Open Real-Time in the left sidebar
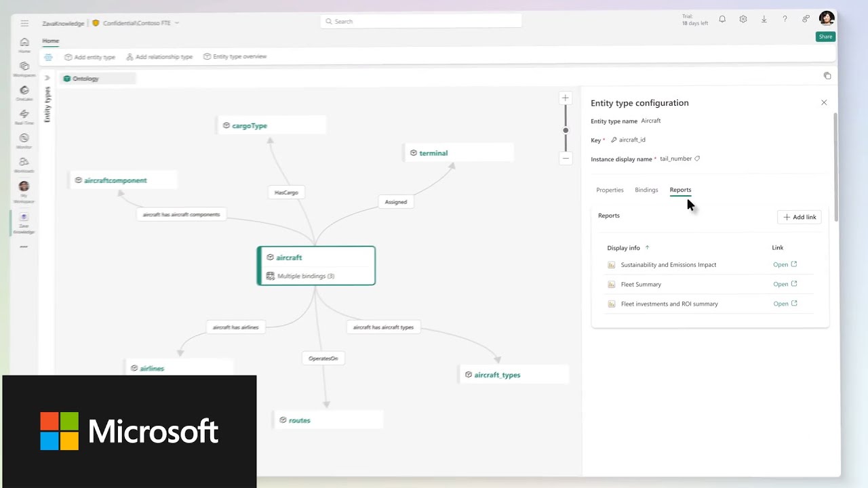 tap(24, 117)
